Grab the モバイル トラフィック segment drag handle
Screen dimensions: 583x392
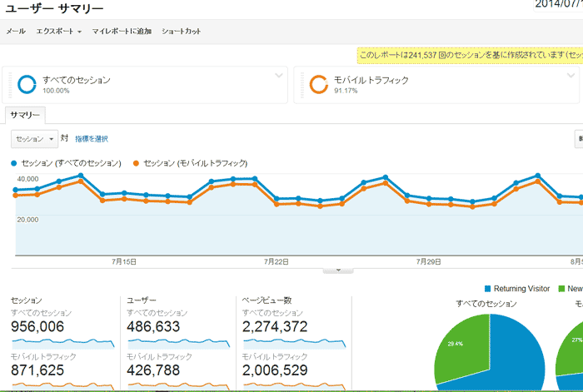[x=301, y=84]
